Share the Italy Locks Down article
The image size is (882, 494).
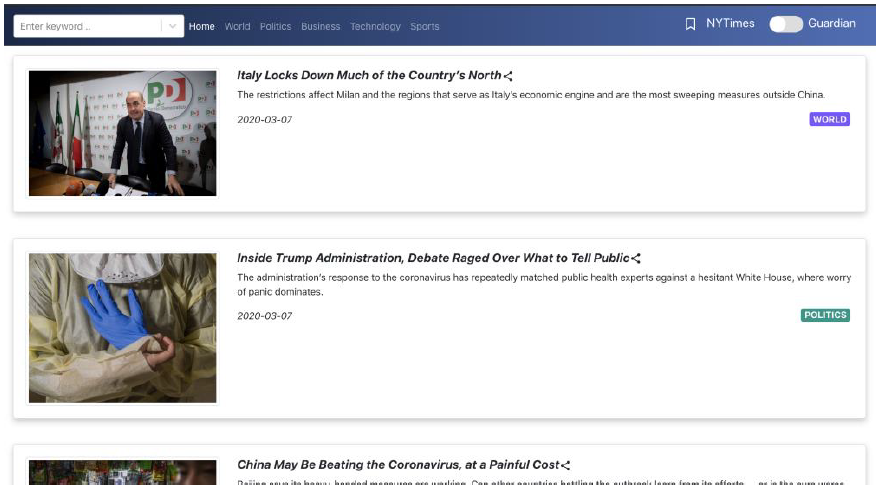click(509, 76)
